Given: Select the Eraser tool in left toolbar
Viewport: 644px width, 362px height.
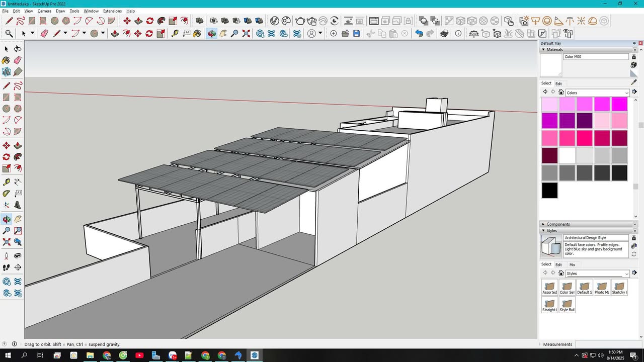Looking at the screenshot, I should click(x=18, y=60).
